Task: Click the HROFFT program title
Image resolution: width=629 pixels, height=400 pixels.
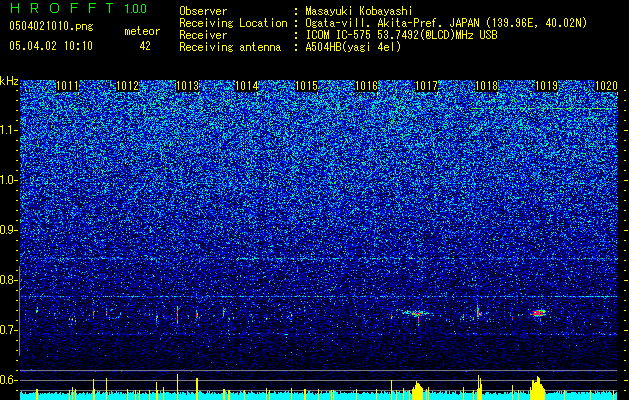Action: coord(62,8)
